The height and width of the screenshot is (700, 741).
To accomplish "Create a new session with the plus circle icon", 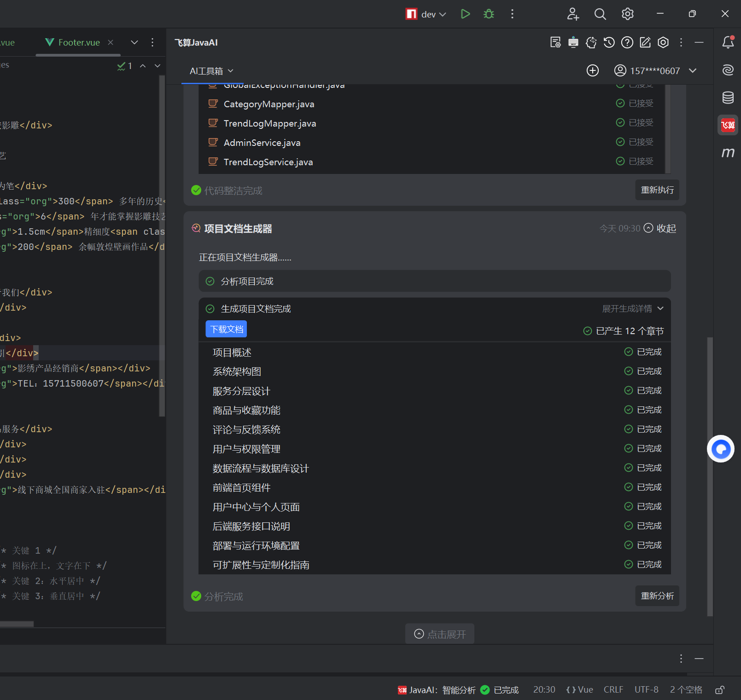I will (x=593, y=70).
